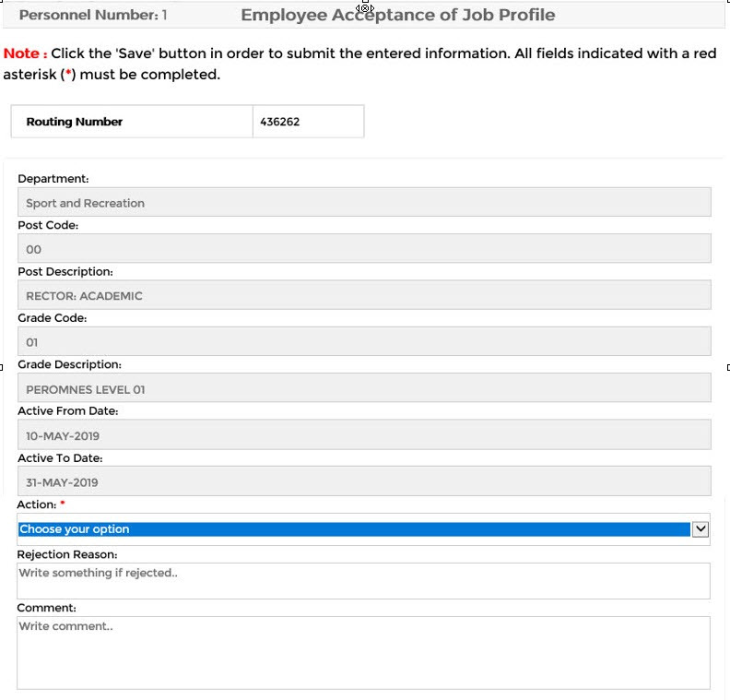Click the 'Department:' label
This screenshot has width=730, height=700.
coord(53,179)
